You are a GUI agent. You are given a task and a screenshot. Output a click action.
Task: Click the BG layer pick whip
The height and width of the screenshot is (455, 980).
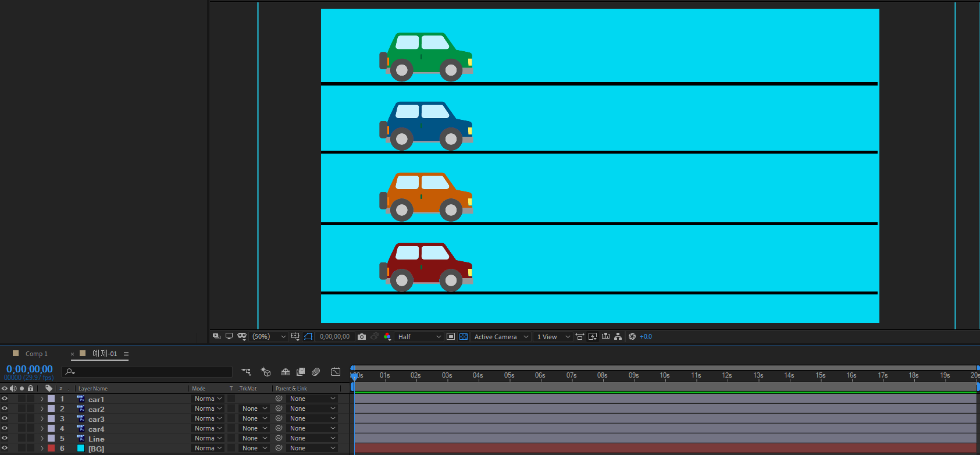pyautogui.click(x=279, y=448)
